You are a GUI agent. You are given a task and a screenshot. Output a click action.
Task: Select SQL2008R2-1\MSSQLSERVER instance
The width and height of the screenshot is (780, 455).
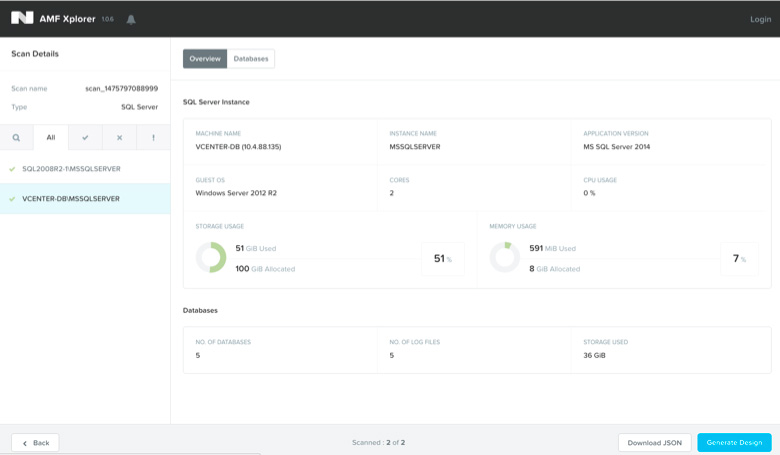click(x=71, y=169)
